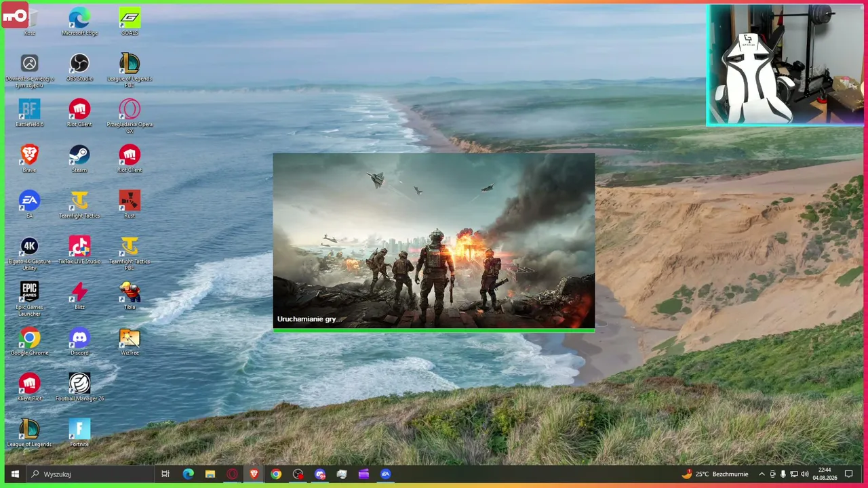Open the volume control in the tray
The width and height of the screenshot is (868, 488).
(x=805, y=474)
